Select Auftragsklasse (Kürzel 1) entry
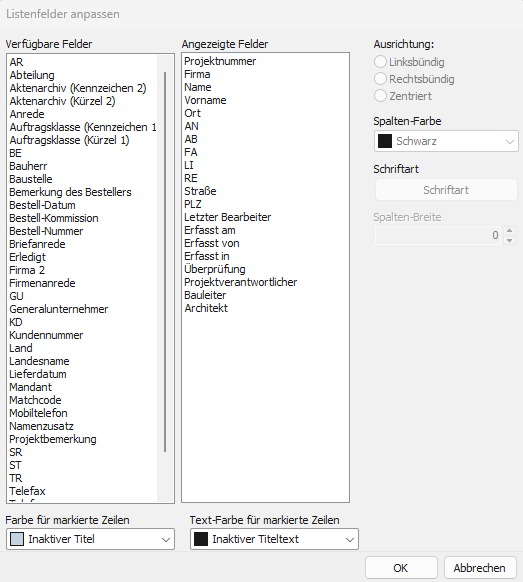Image resolution: width=523 pixels, height=582 pixels. tap(69, 140)
